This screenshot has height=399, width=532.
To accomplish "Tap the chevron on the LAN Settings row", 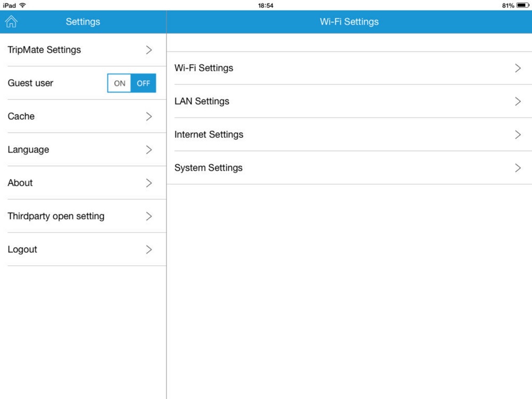I will 518,102.
